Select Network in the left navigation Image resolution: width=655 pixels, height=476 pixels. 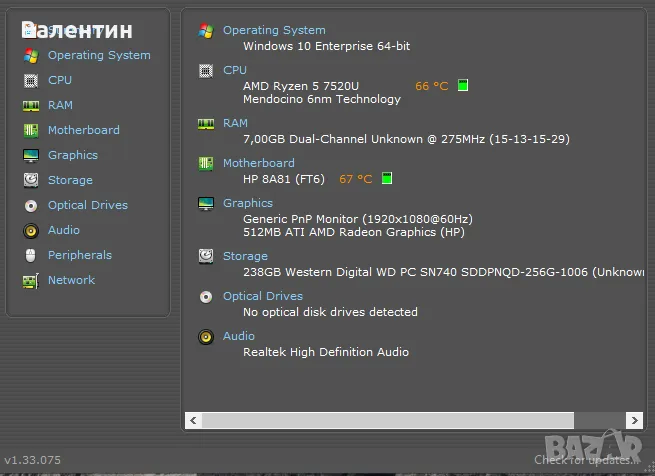71,280
